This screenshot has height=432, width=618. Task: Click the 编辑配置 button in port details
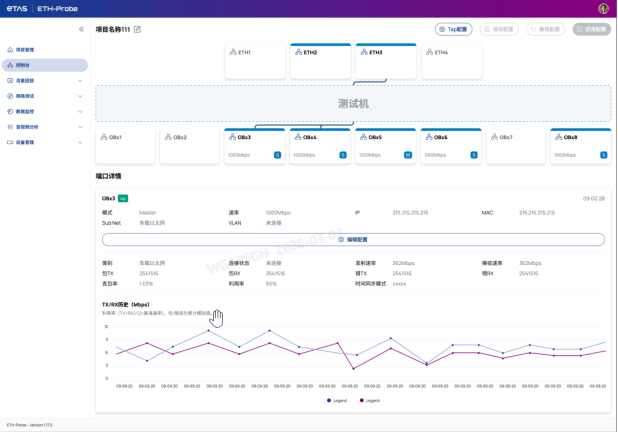point(353,239)
